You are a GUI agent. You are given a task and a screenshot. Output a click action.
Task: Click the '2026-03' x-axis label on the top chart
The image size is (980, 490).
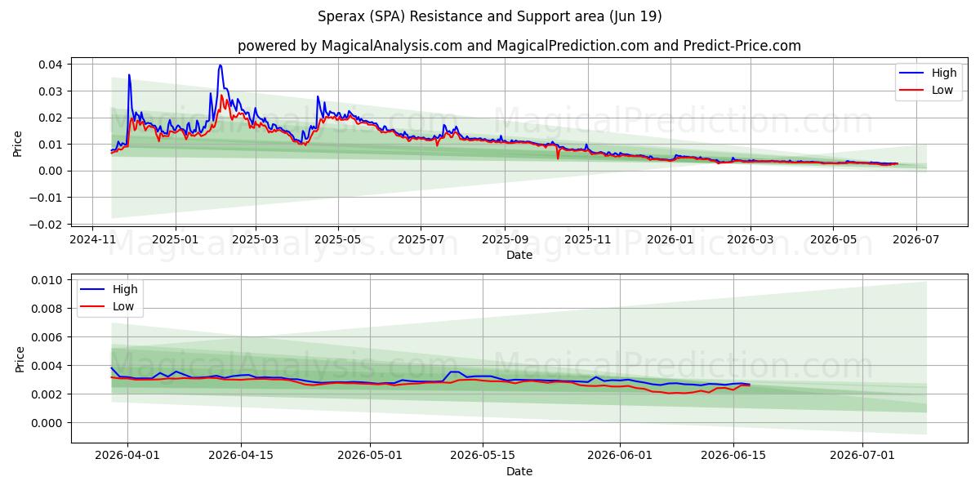click(750, 240)
